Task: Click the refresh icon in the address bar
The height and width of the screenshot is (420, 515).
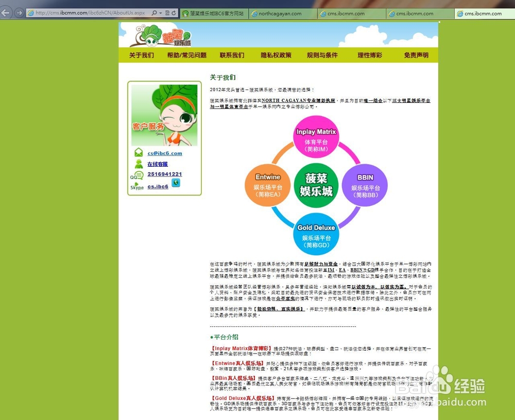Action: coord(174,12)
